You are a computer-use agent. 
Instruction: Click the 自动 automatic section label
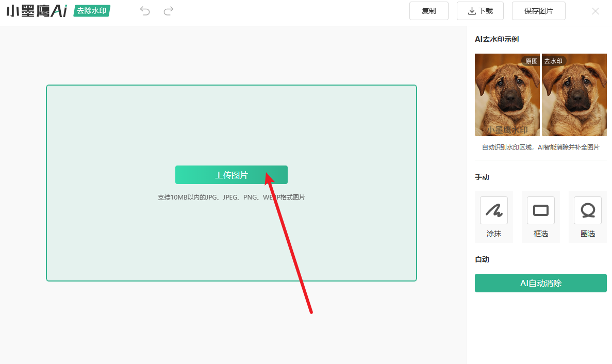click(x=482, y=259)
